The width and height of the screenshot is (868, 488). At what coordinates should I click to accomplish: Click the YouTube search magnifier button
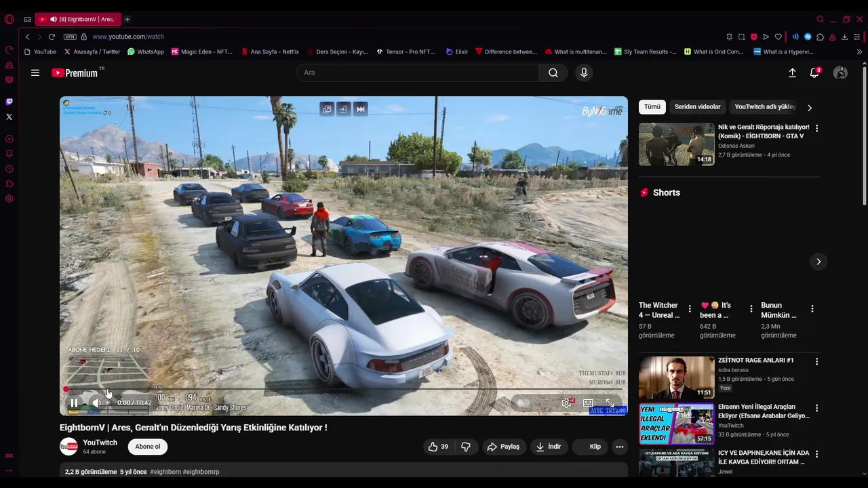pos(553,73)
